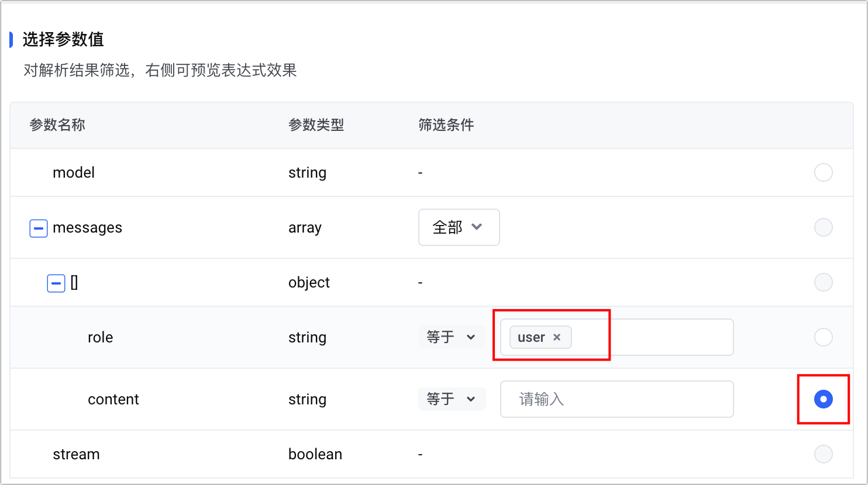The width and height of the screenshot is (868, 485).
Task: Click the stream parameter name
Action: [76, 454]
